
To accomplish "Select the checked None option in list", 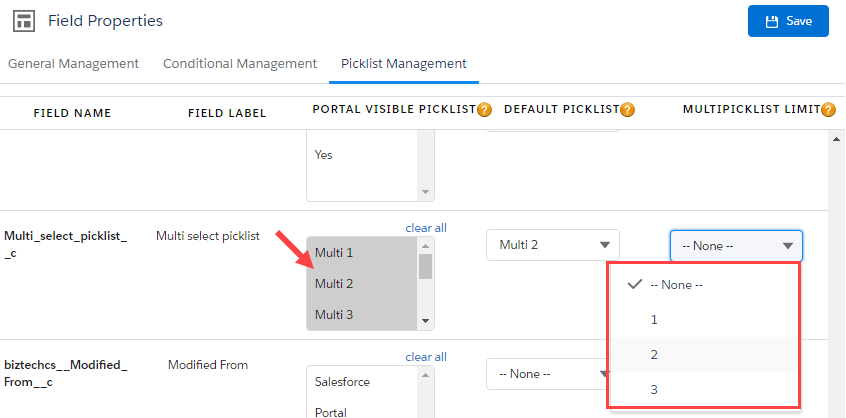I will tap(676, 285).
